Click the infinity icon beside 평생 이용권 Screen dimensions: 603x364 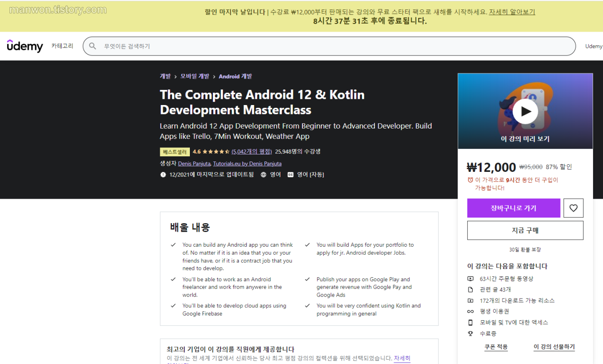pyautogui.click(x=470, y=312)
